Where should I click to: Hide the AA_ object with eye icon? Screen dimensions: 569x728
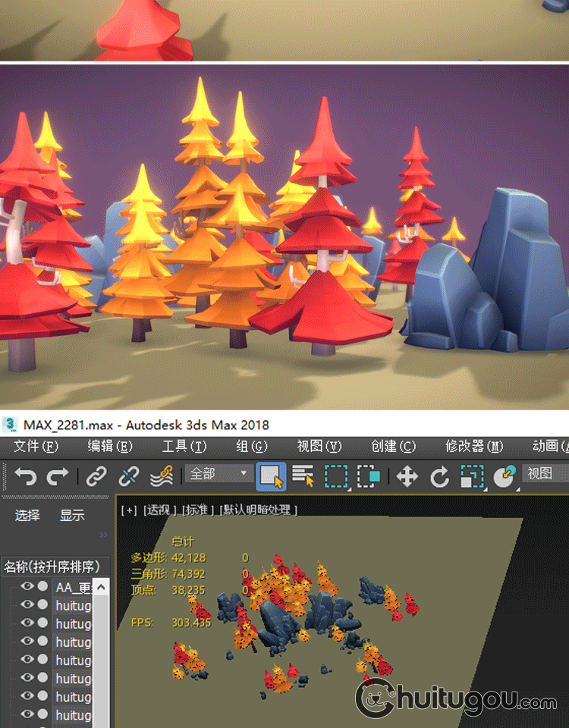point(27,586)
